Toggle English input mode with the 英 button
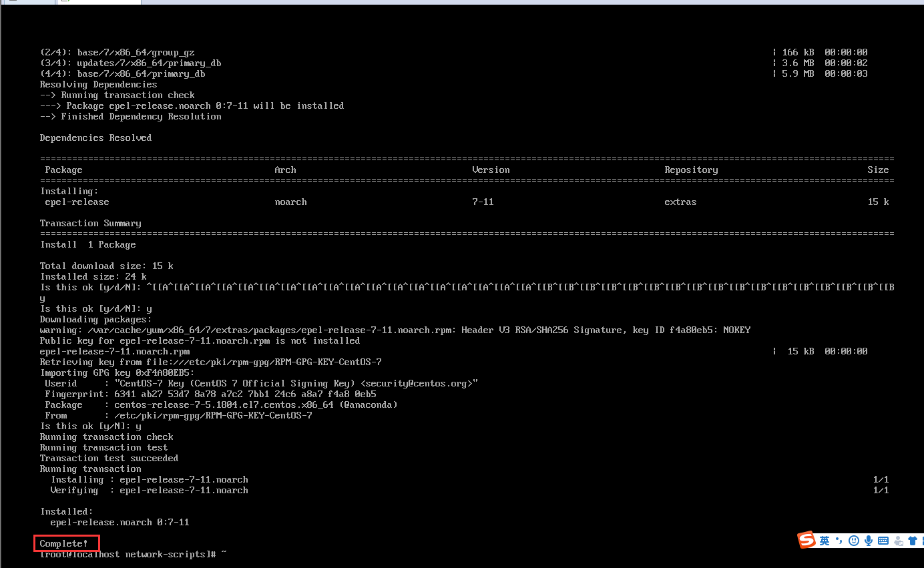 coord(825,541)
